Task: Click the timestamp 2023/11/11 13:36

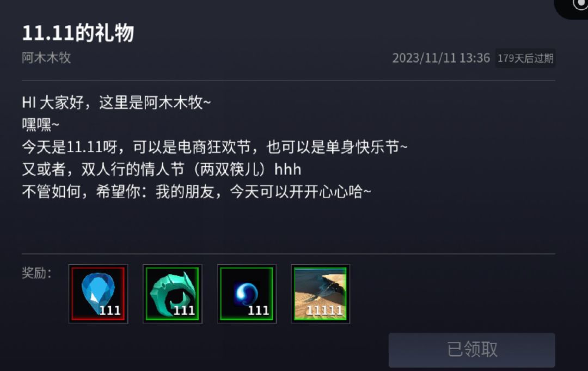Action: pyautogui.click(x=441, y=58)
